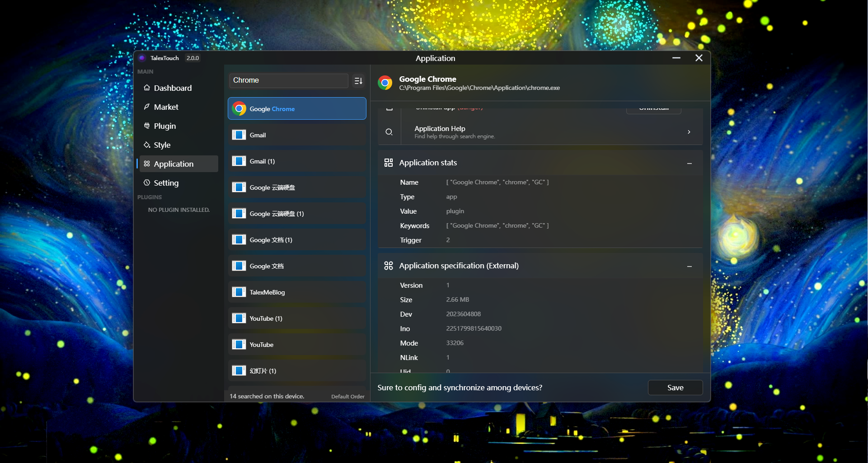868x463 pixels.
Task: Click the icon of the YouTube entry
Action: [x=239, y=344]
